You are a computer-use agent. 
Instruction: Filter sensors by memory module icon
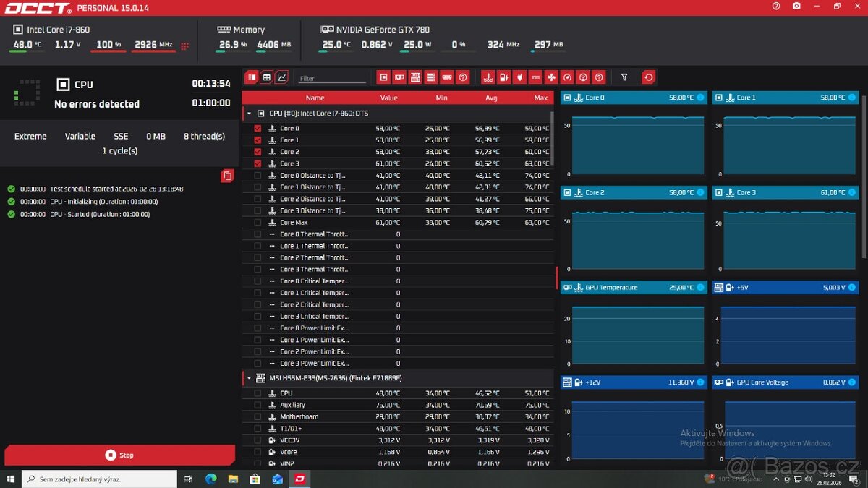click(x=447, y=77)
